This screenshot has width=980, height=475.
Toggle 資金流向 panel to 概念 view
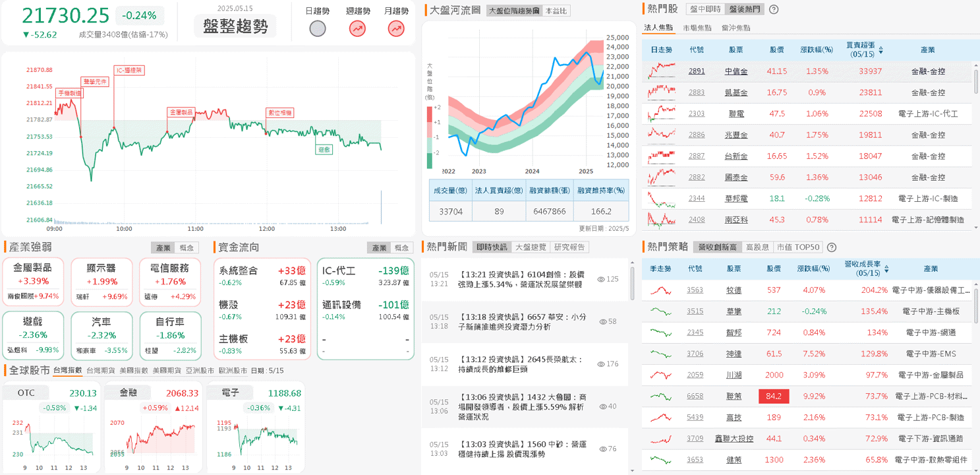click(x=401, y=247)
